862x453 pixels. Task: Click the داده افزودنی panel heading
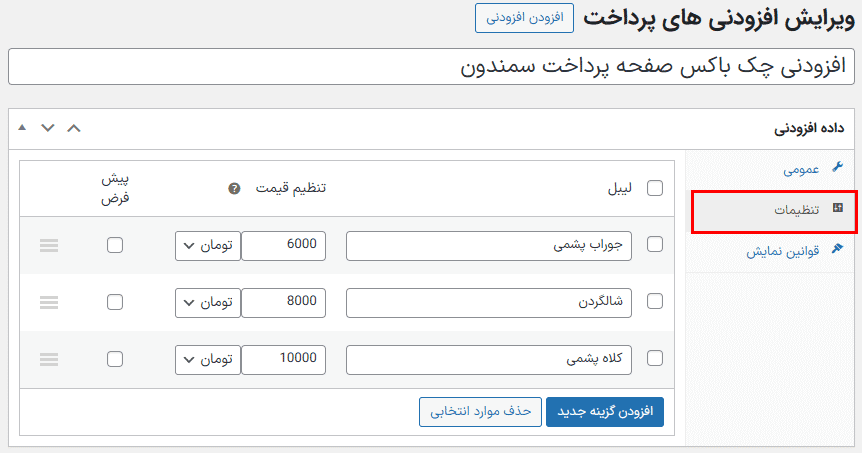click(x=809, y=129)
